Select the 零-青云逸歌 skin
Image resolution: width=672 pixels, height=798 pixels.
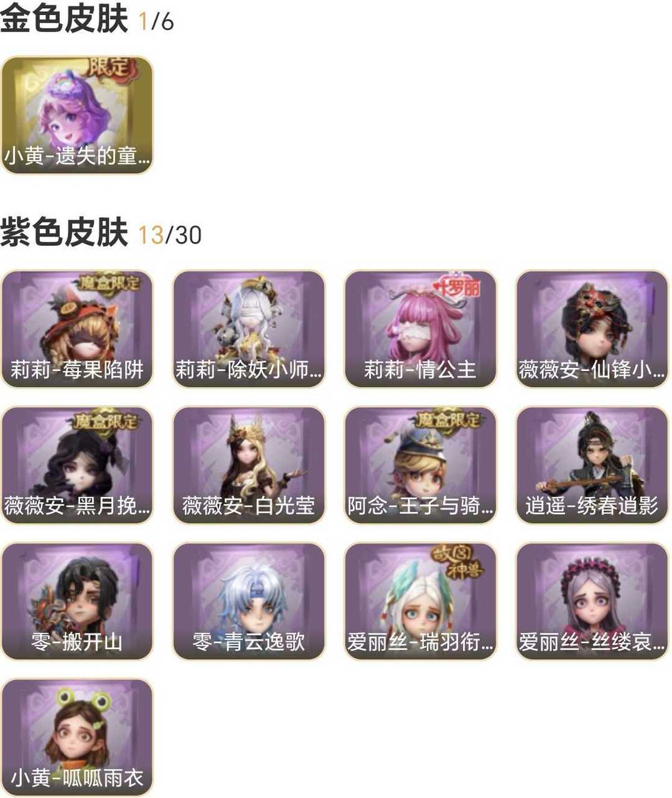(249, 601)
